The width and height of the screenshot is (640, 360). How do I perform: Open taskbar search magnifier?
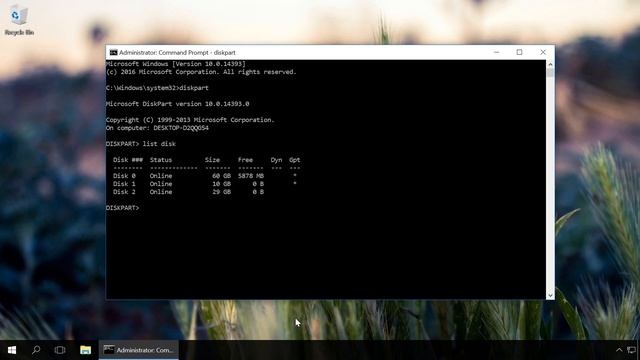(36, 350)
